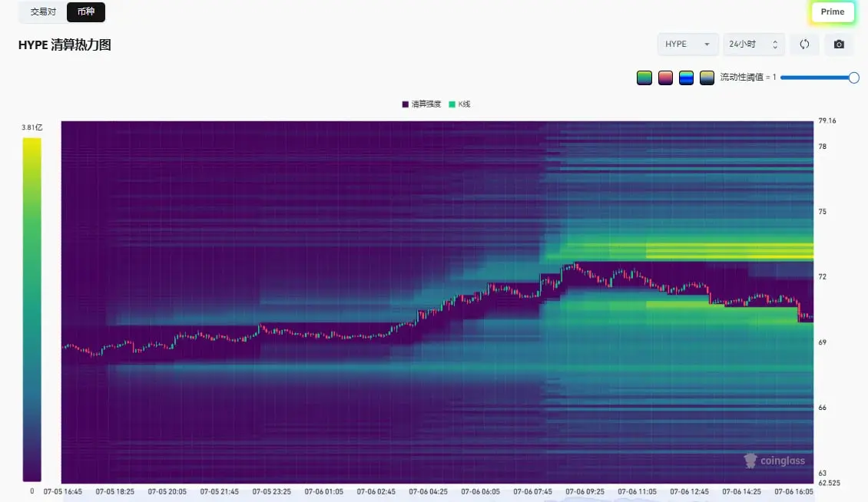Expand the 24小时 time range selector
Screen dimensions: 868x502
coord(754,45)
